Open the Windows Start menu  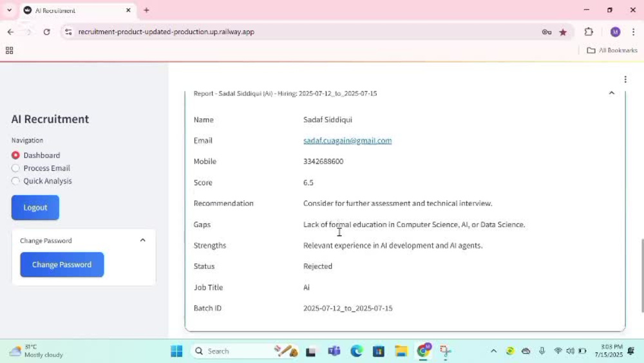tap(176, 351)
